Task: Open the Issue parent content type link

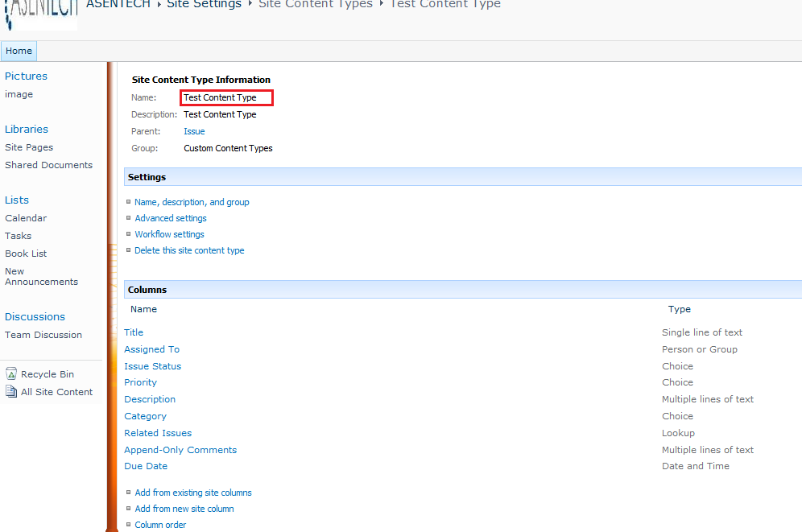Action: (193, 131)
